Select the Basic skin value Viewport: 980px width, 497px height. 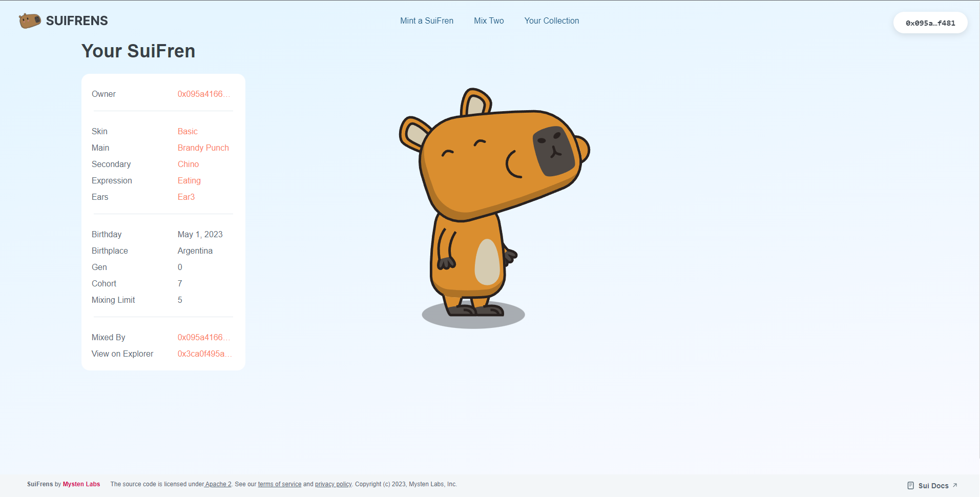[187, 132]
